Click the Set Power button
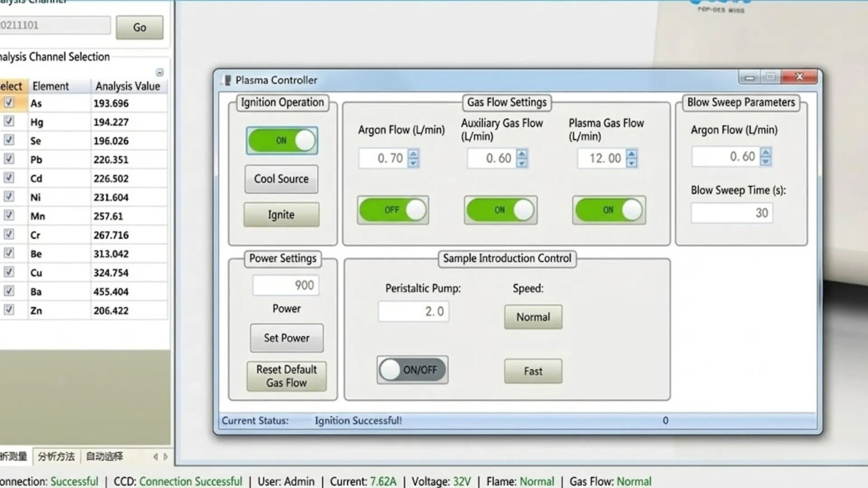The width and height of the screenshot is (868, 488). click(x=287, y=338)
